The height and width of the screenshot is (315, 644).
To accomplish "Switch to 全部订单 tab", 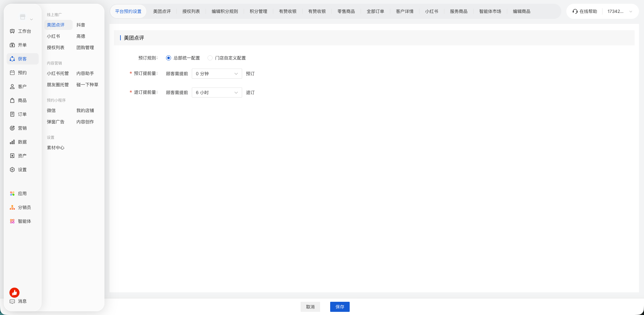I will click(375, 11).
